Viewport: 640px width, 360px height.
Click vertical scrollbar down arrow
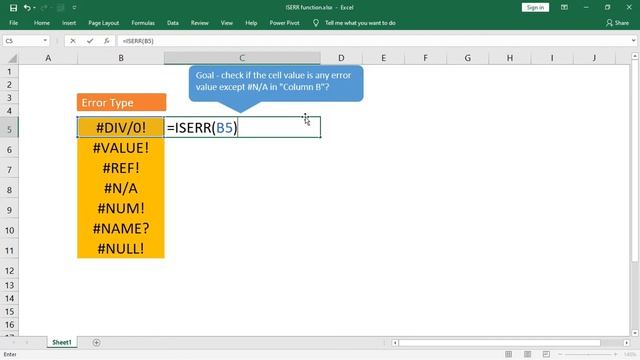[x=635, y=333]
